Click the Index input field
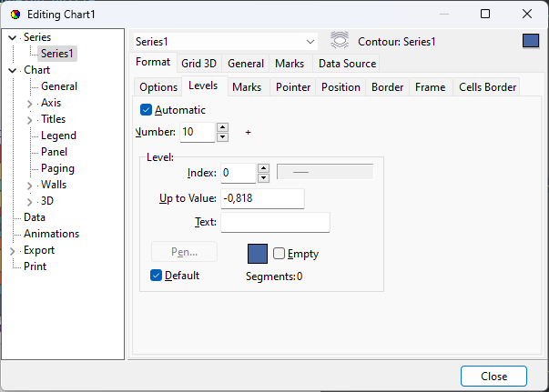The image size is (549, 392). 239,173
